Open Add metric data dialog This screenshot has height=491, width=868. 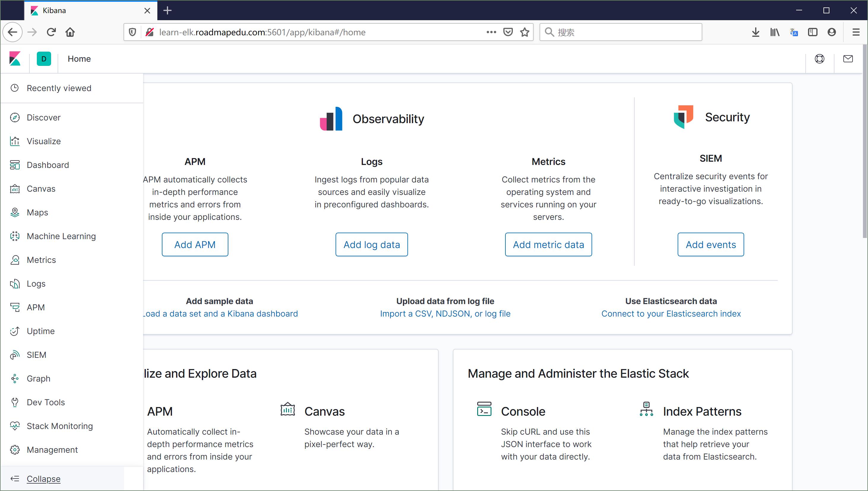pos(548,244)
